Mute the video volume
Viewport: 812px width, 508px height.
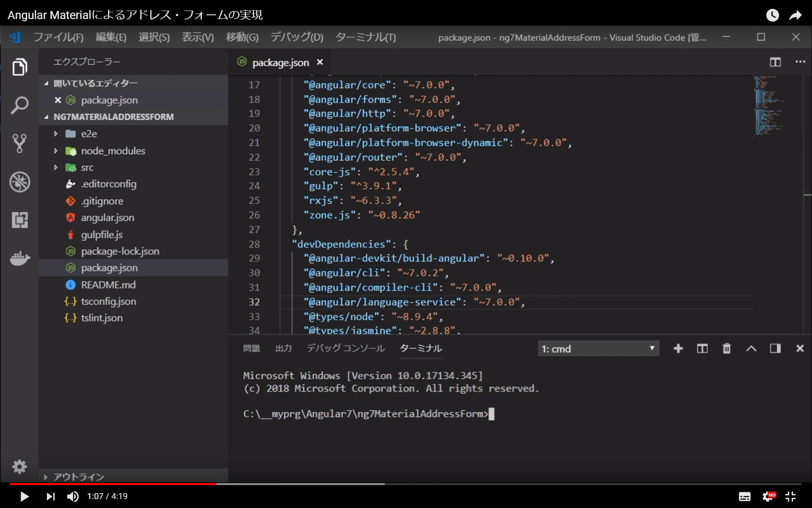click(x=73, y=496)
